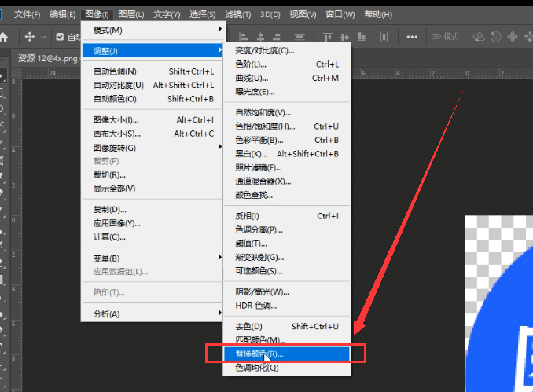Open 画布大小(S)... dialog

(x=153, y=134)
